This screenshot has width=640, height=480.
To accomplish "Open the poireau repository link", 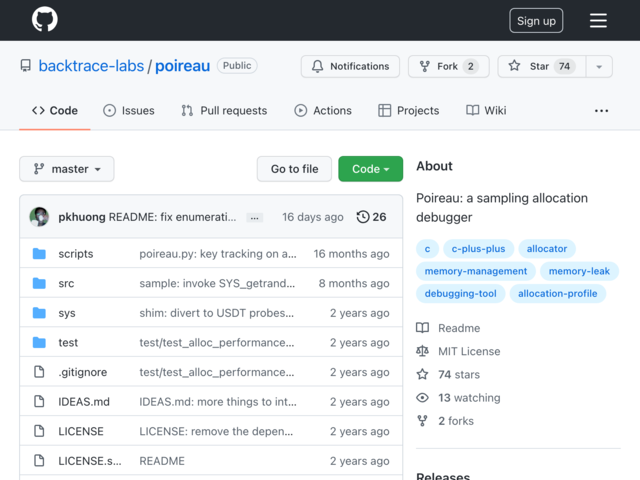I will (182, 66).
